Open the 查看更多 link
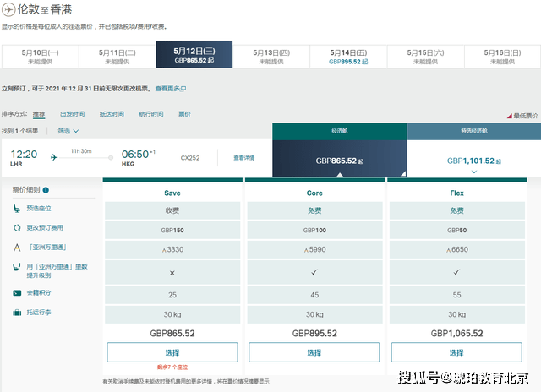The height and width of the screenshot is (392, 541). point(167,89)
